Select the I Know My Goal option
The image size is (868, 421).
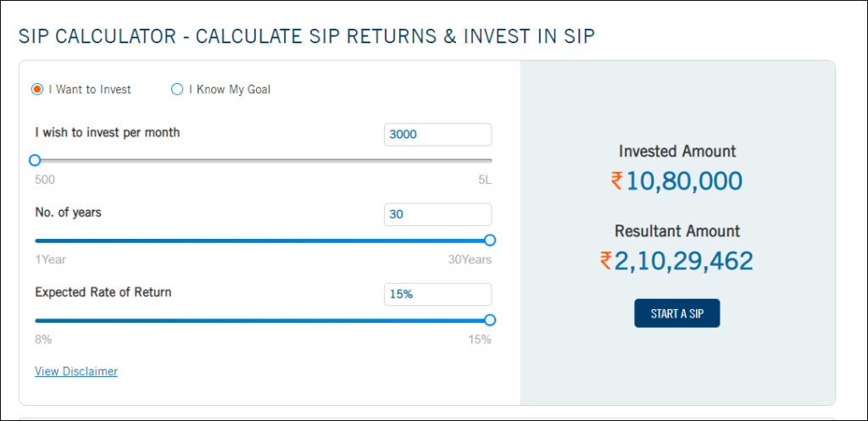[177, 89]
